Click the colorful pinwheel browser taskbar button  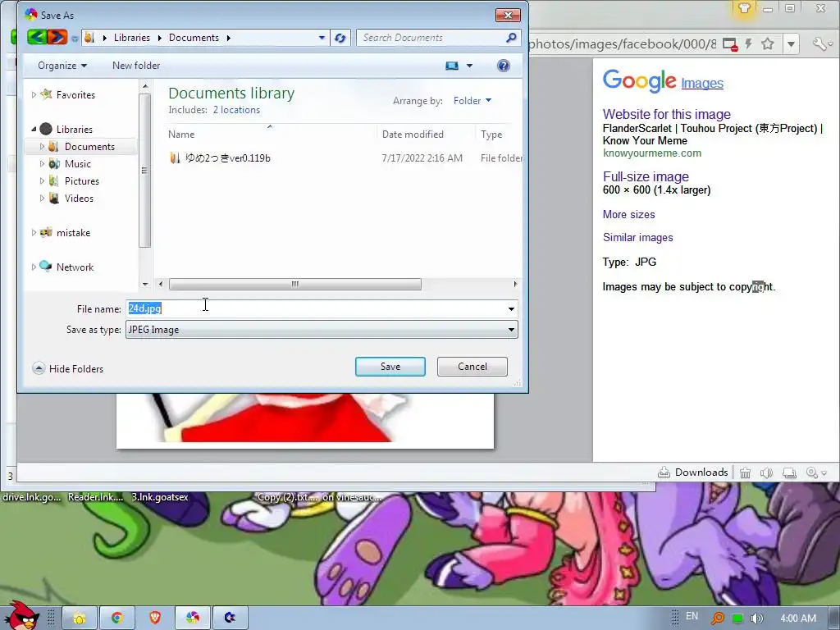(x=193, y=619)
